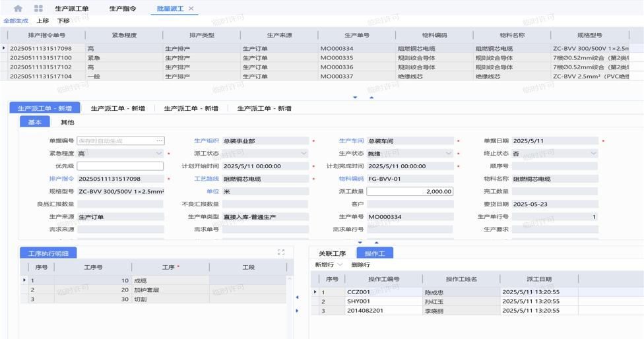
Task: Click the left arrow between bottom panels
Action: coord(297,297)
